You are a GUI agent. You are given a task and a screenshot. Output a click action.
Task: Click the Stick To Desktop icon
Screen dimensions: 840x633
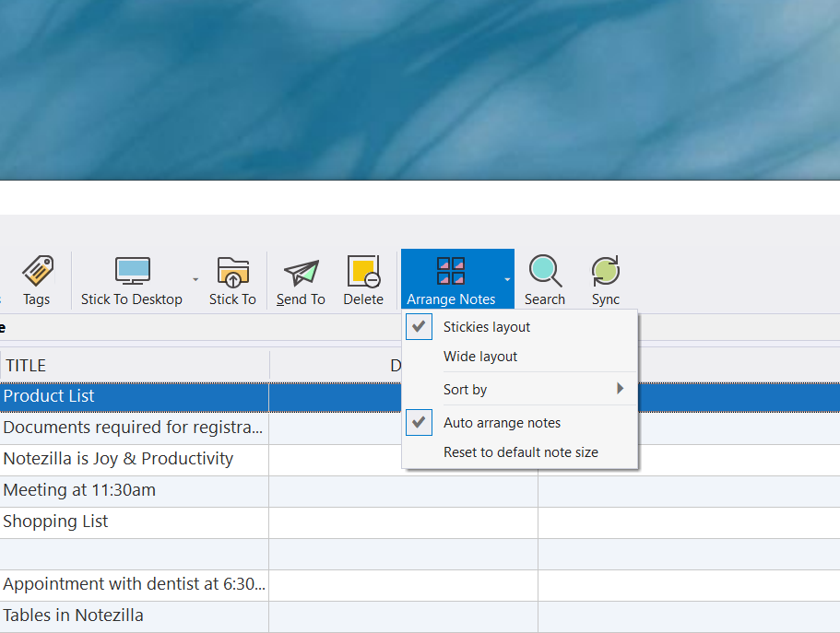pos(132,270)
